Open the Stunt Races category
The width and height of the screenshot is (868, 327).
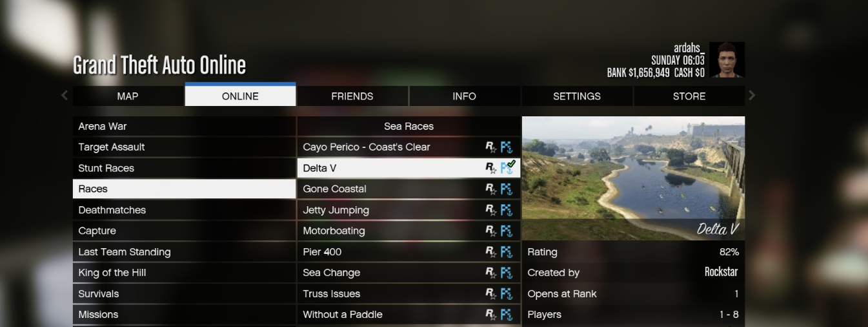[185, 168]
